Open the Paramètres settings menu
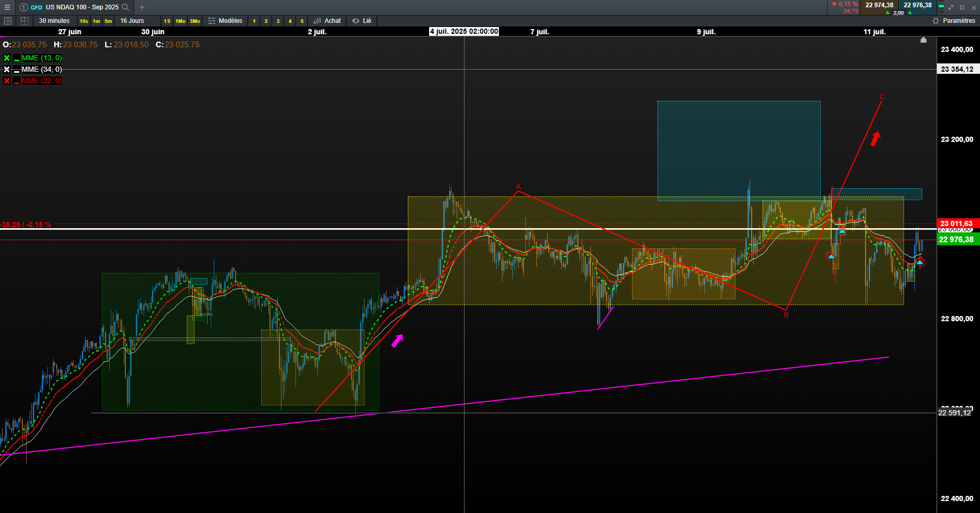Viewport: 980px width, 513px height. pos(954,21)
